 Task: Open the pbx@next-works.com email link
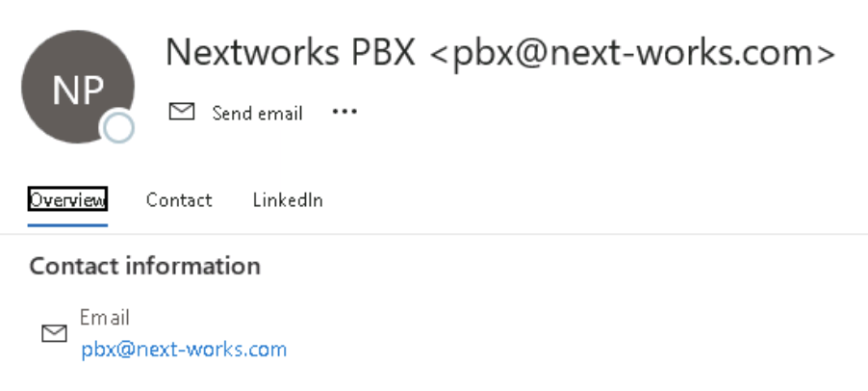184,350
